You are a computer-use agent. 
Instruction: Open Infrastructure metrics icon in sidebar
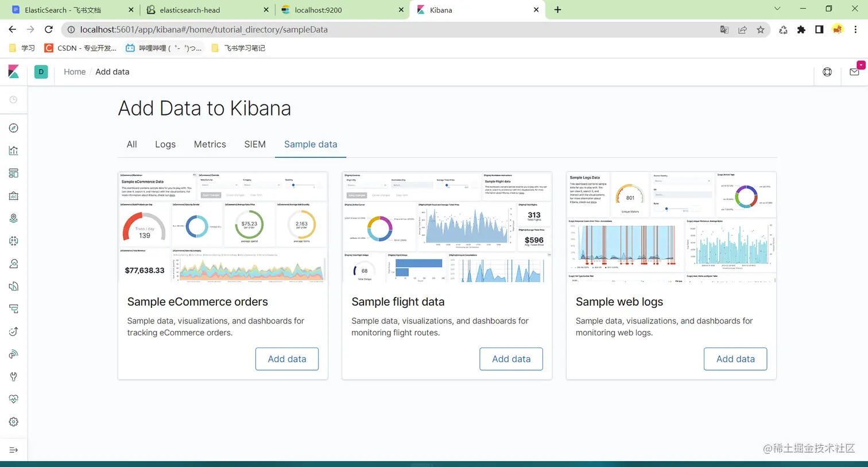(x=14, y=264)
